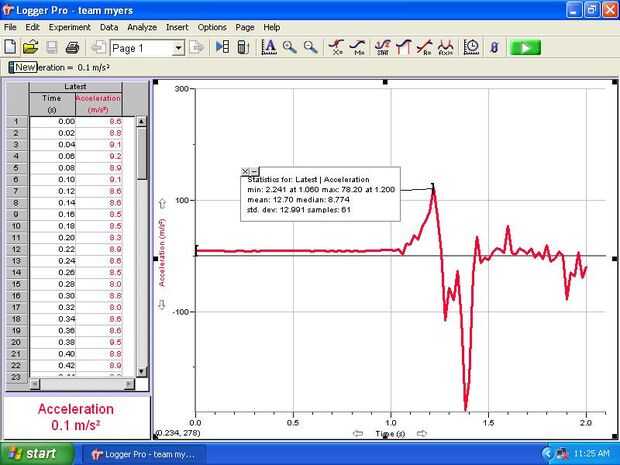The height and width of the screenshot is (465, 620).
Task: Open the Experiment menu
Action: click(70, 27)
